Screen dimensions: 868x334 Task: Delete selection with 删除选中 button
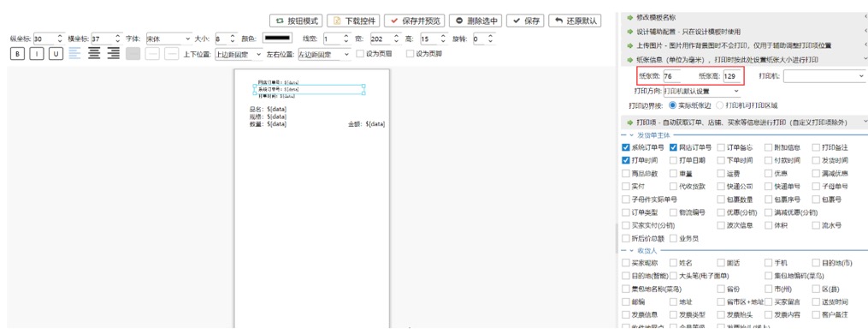tap(475, 21)
